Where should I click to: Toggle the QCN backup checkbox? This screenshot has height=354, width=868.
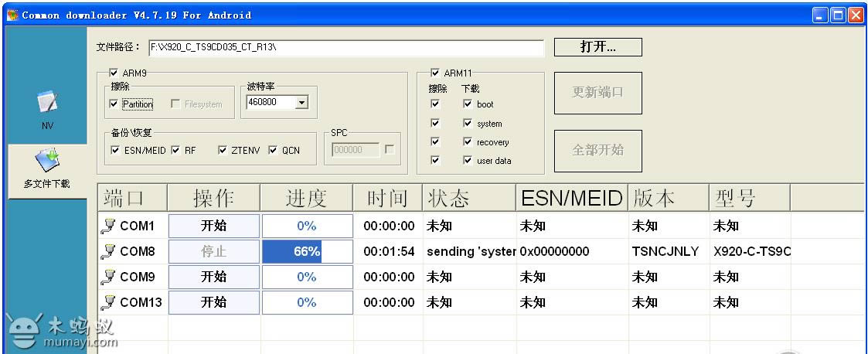273,151
